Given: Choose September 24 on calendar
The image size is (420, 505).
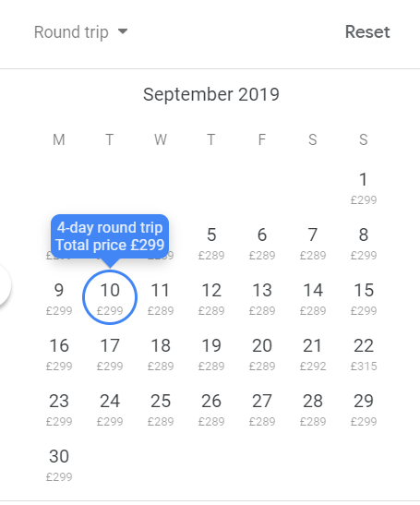Looking at the screenshot, I should (x=110, y=408).
